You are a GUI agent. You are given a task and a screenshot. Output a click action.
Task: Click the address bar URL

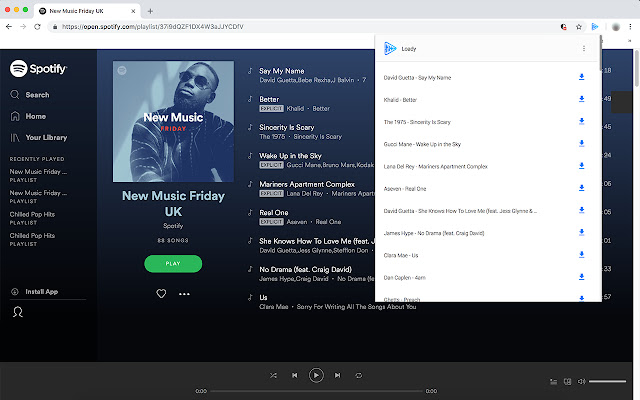tap(153, 27)
